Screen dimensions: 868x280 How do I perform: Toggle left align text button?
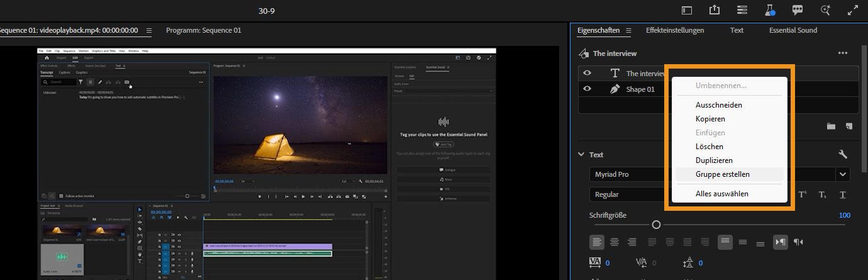tap(596, 242)
